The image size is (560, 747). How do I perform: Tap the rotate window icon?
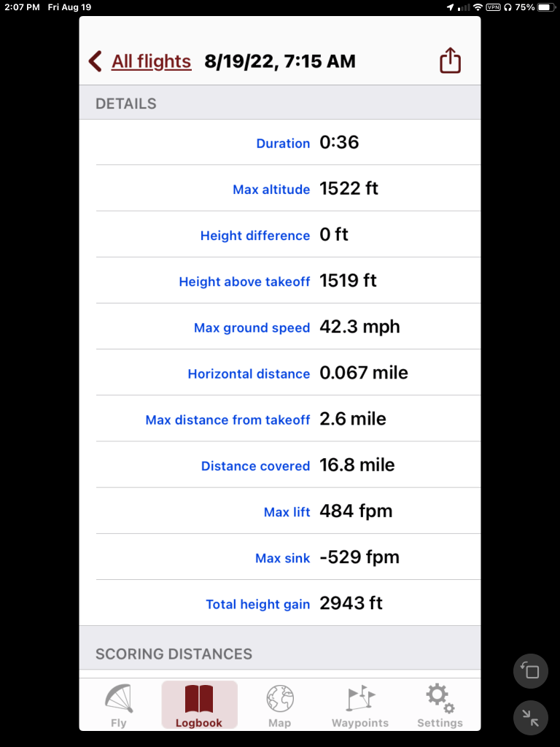(x=532, y=671)
